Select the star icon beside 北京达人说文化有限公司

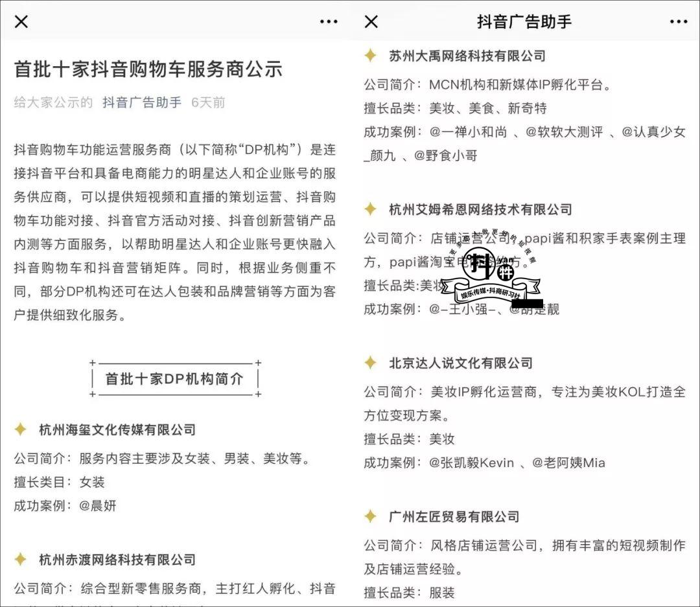click(370, 363)
